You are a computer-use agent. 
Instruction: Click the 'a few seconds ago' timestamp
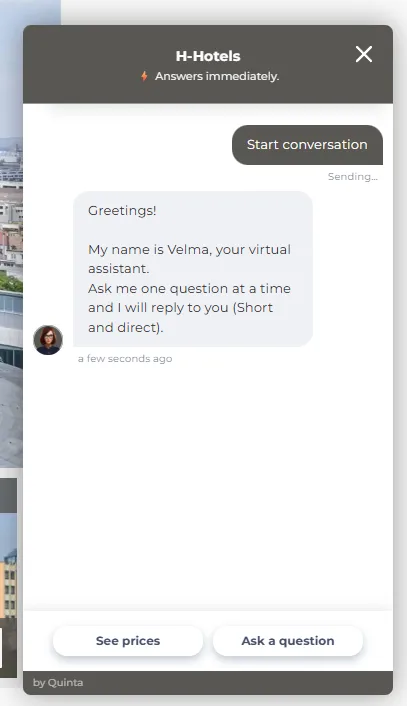(125, 359)
